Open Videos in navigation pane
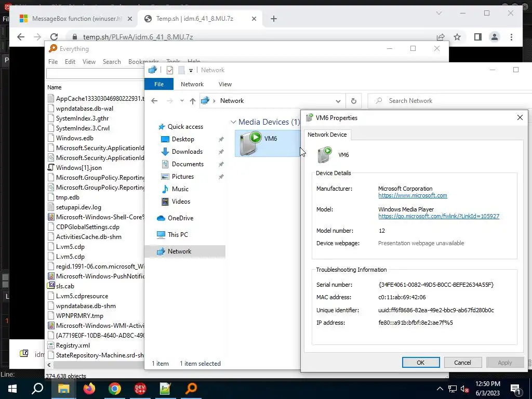532x399 pixels. pyautogui.click(x=181, y=202)
